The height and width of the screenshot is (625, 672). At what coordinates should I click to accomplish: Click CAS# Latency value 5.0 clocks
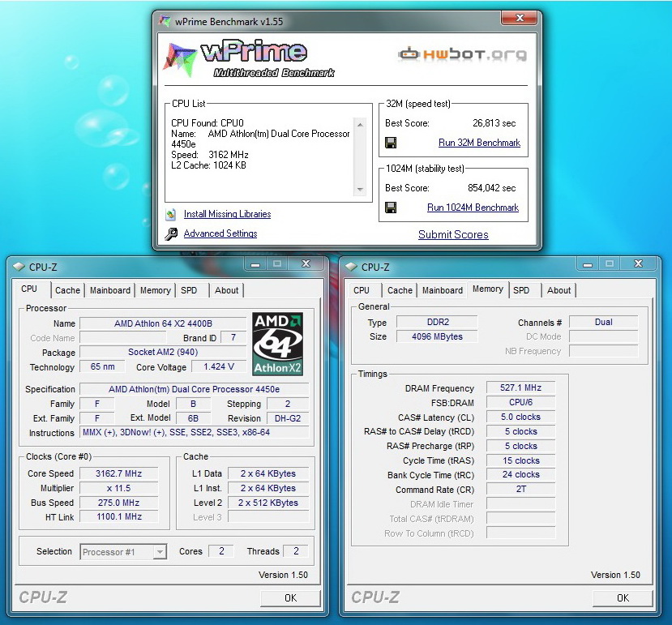pyautogui.click(x=520, y=417)
